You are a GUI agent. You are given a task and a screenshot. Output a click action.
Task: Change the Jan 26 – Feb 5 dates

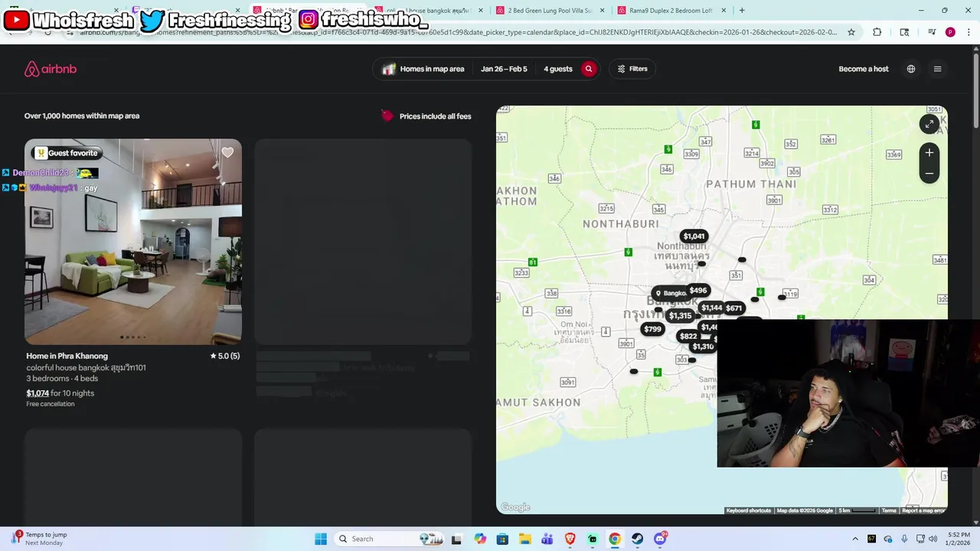click(x=504, y=69)
